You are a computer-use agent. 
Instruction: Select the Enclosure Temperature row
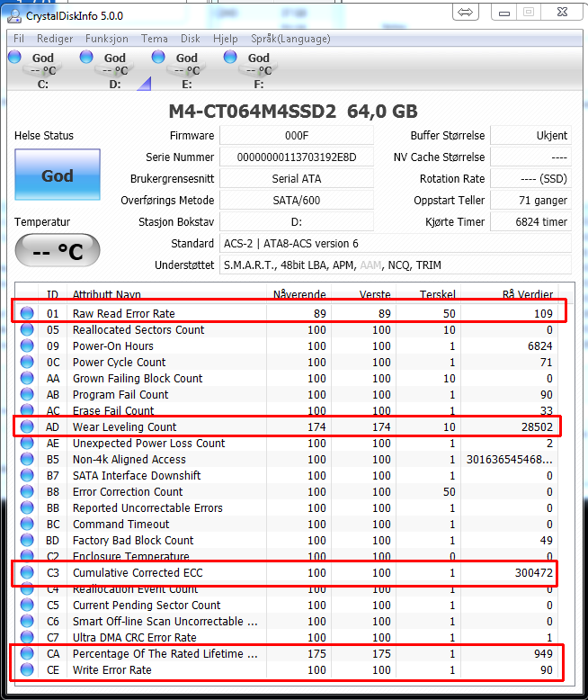click(x=287, y=556)
